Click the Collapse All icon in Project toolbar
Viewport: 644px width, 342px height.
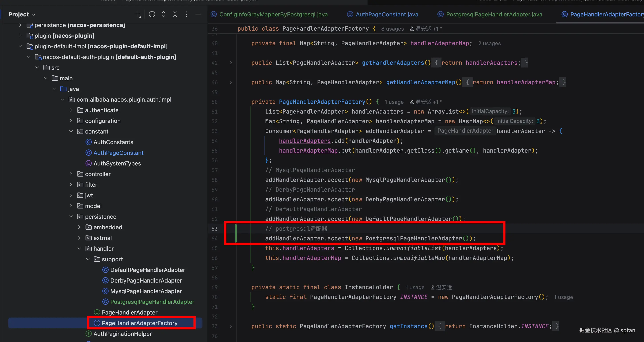click(x=175, y=14)
